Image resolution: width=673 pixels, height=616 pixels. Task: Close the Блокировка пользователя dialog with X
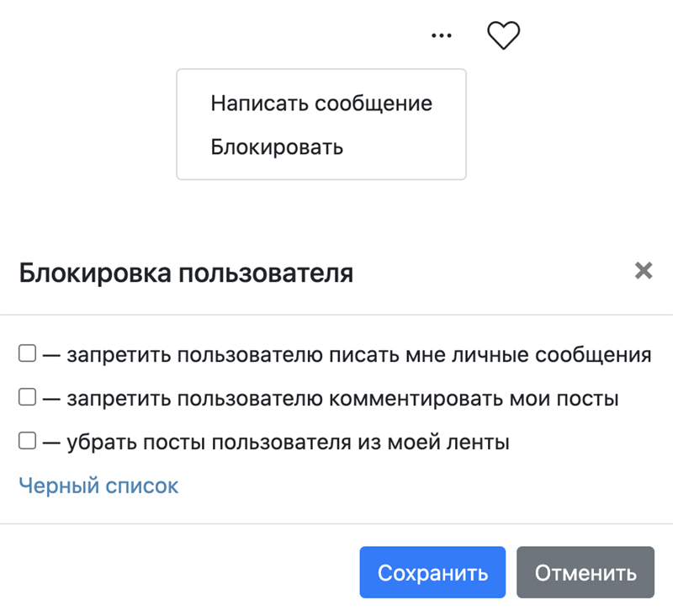644,271
